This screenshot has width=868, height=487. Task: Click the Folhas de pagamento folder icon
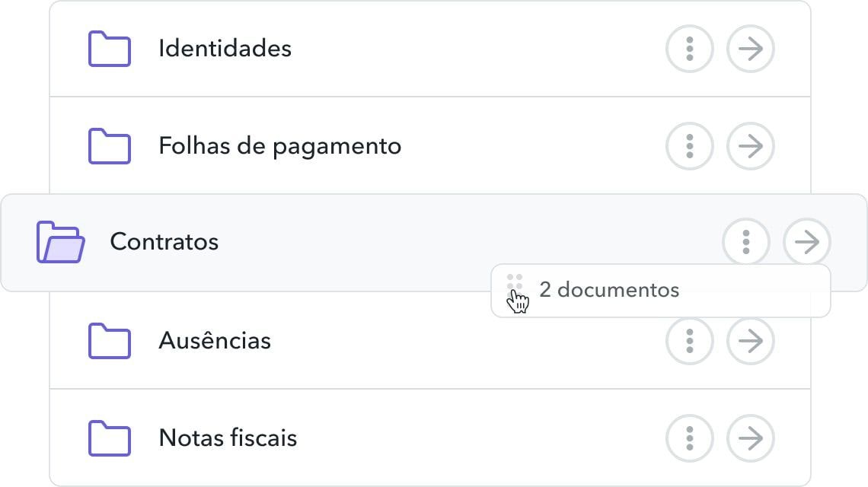pos(110,145)
